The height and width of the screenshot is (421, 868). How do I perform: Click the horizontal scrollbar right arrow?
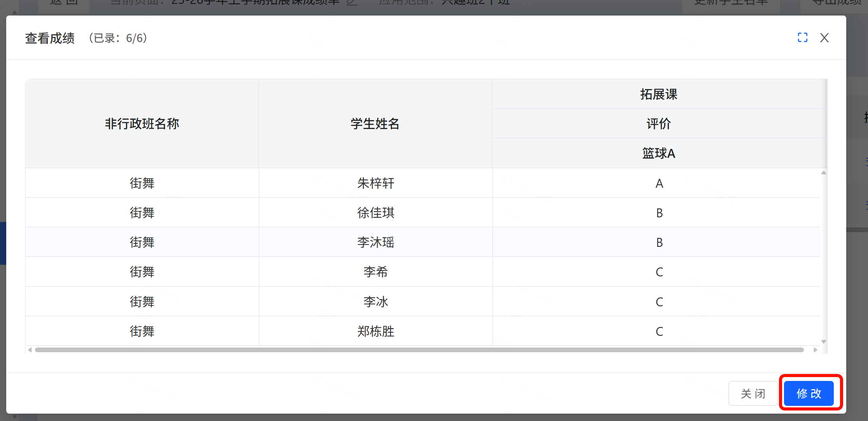click(815, 350)
